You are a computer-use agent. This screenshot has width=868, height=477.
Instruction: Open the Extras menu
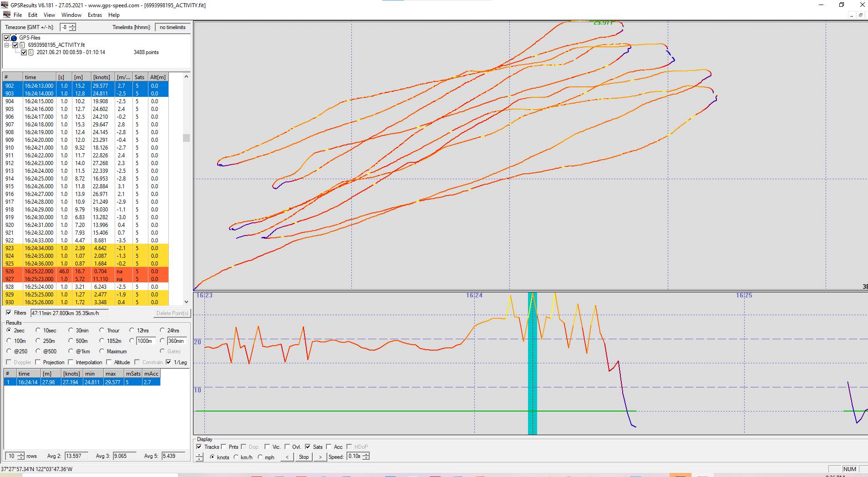95,15
